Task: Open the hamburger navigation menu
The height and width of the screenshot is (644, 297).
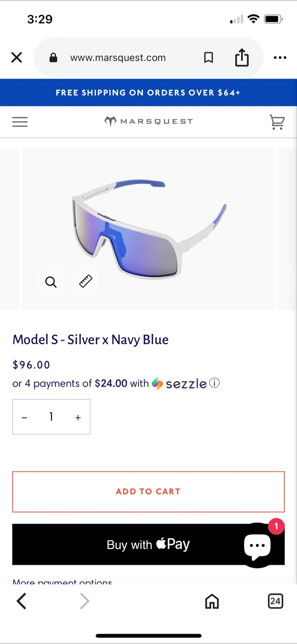Action: pos(20,122)
